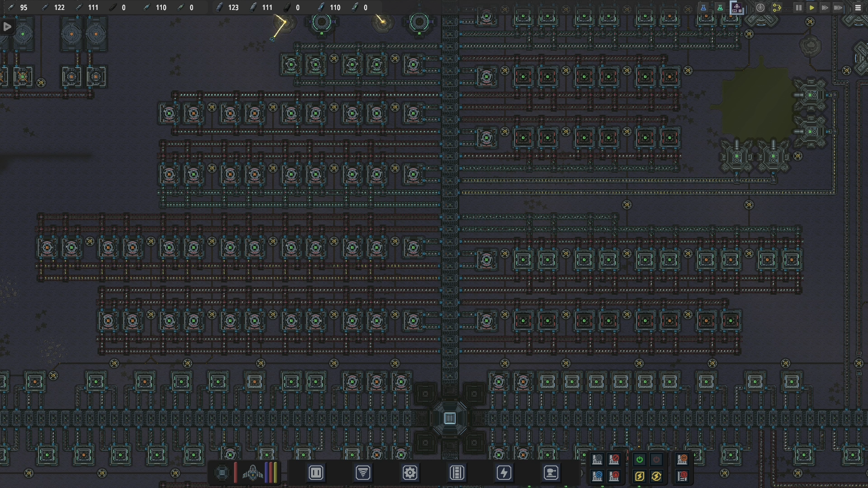
Task: Open the green research flask
Action: (720, 8)
